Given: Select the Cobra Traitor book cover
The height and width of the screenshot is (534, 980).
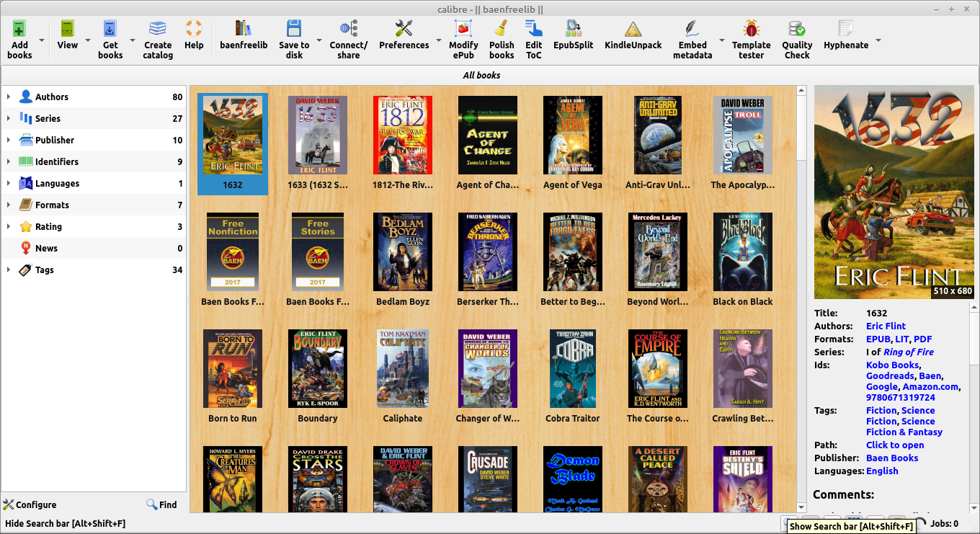Looking at the screenshot, I should (573, 368).
